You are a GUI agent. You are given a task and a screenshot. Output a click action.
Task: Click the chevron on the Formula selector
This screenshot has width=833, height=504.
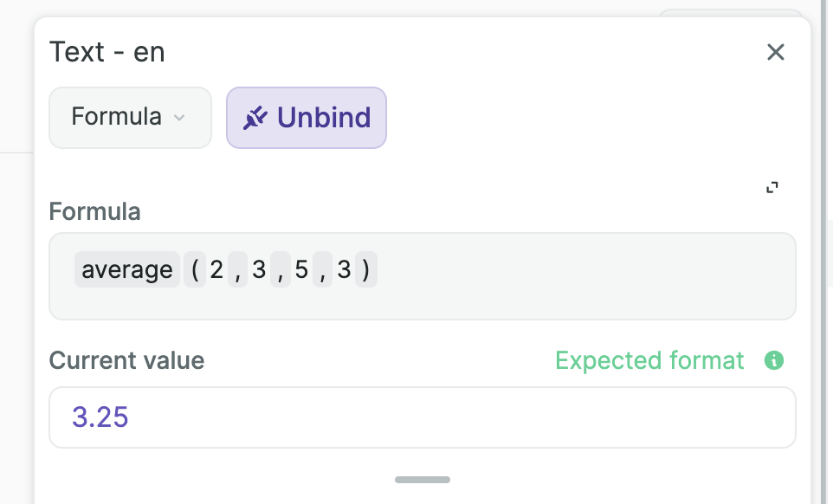pos(181,118)
